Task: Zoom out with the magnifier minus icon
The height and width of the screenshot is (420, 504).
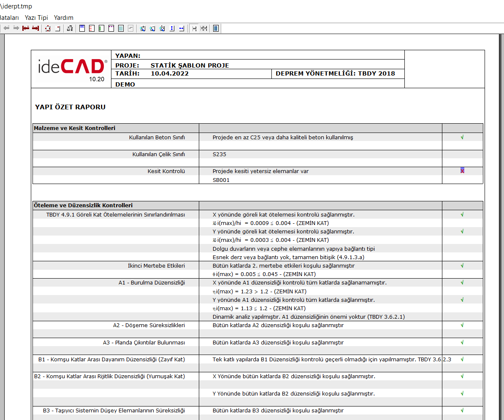Action: 152,28
